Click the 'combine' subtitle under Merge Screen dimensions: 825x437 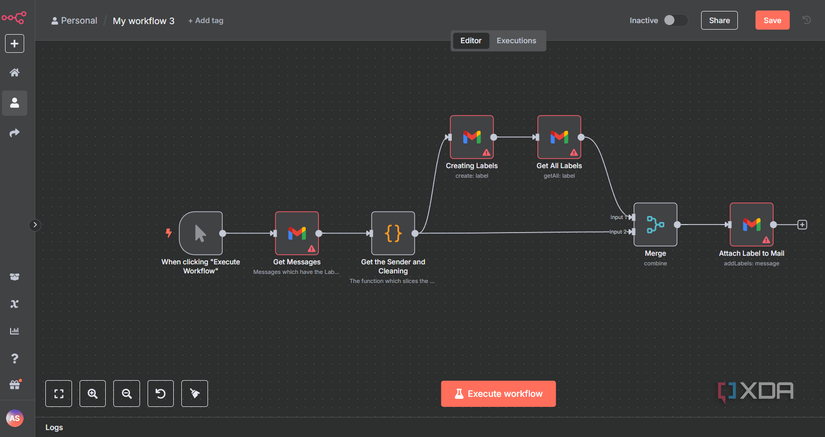click(656, 263)
